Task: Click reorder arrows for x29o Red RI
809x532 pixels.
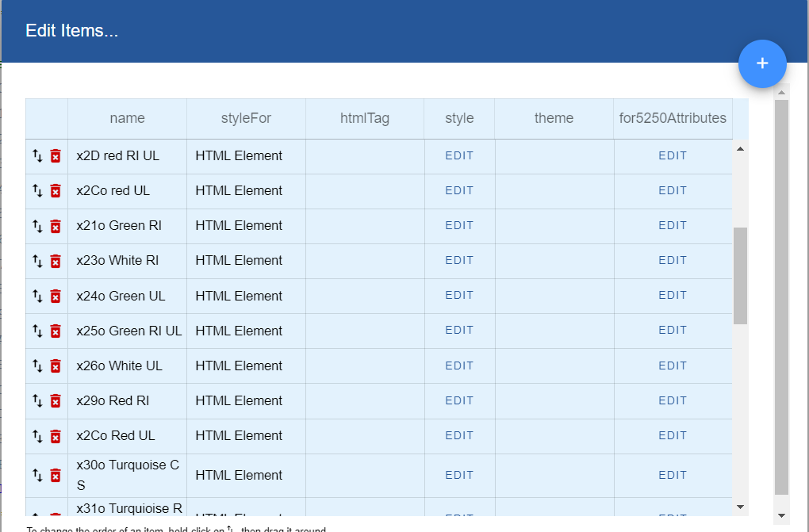Action: (37, 400)
